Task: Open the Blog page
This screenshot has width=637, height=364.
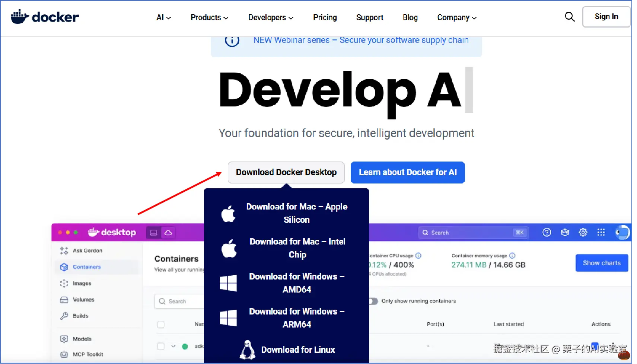Action: point(410,17)
